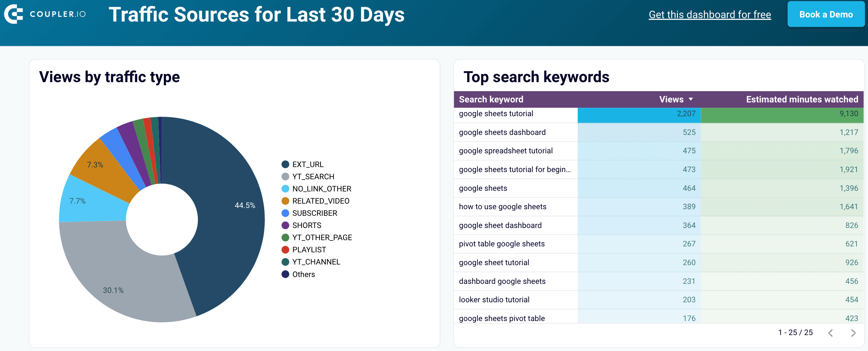Select the NO_LINK_OTHER legend dot

point(285,188)
